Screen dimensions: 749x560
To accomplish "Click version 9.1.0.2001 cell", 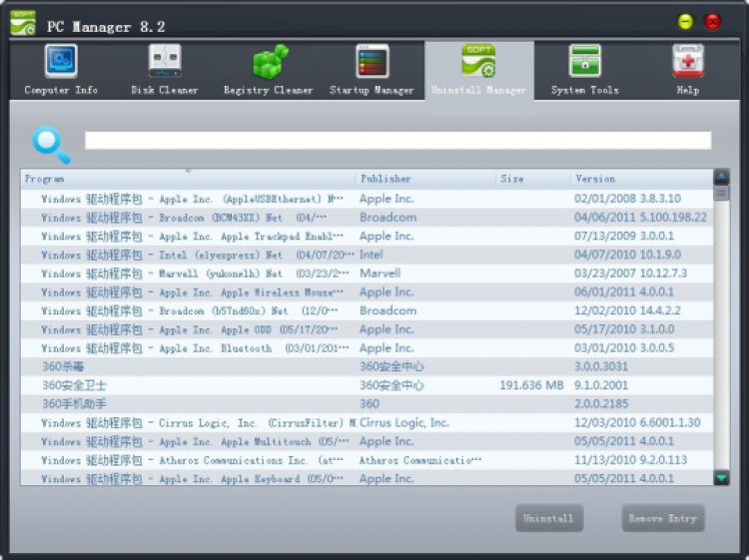I will pyautogui.click(x=601, y=385).
